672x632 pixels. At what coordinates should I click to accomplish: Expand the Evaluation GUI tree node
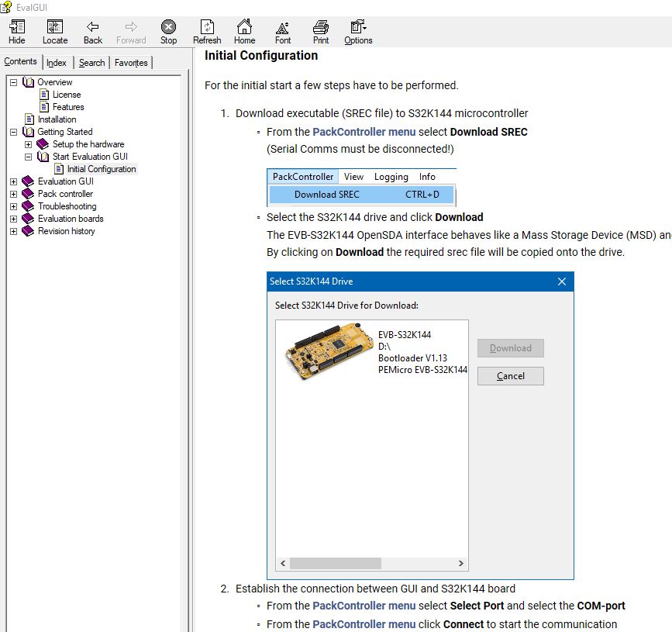point(12,181)
